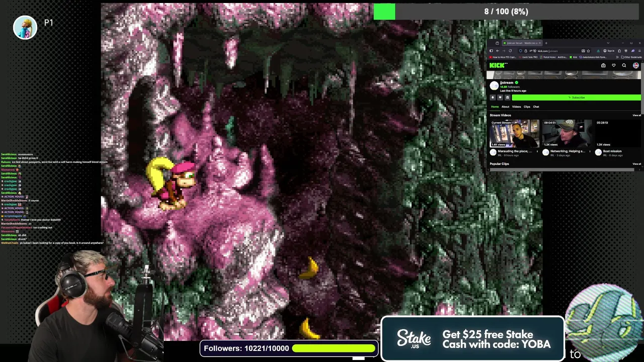This screenshot has width=644, height=362.
Task: Open a new browser tab with plus icon
Action: (546, 43)
